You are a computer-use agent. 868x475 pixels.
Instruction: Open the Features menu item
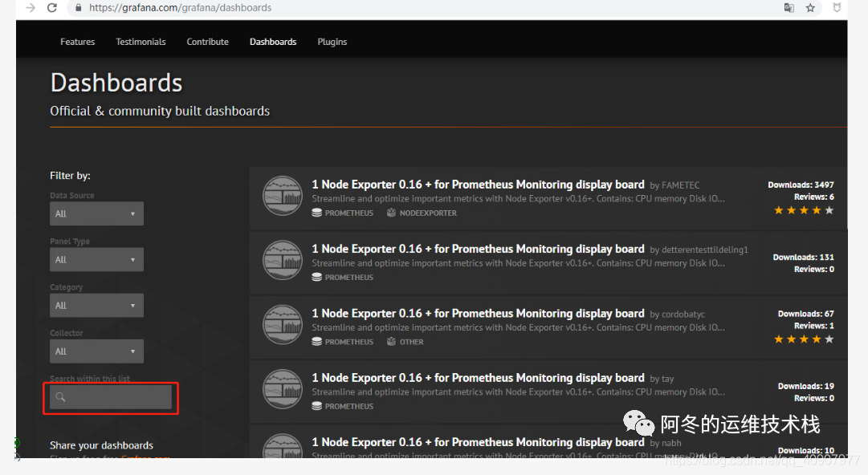tap(78, 42)
